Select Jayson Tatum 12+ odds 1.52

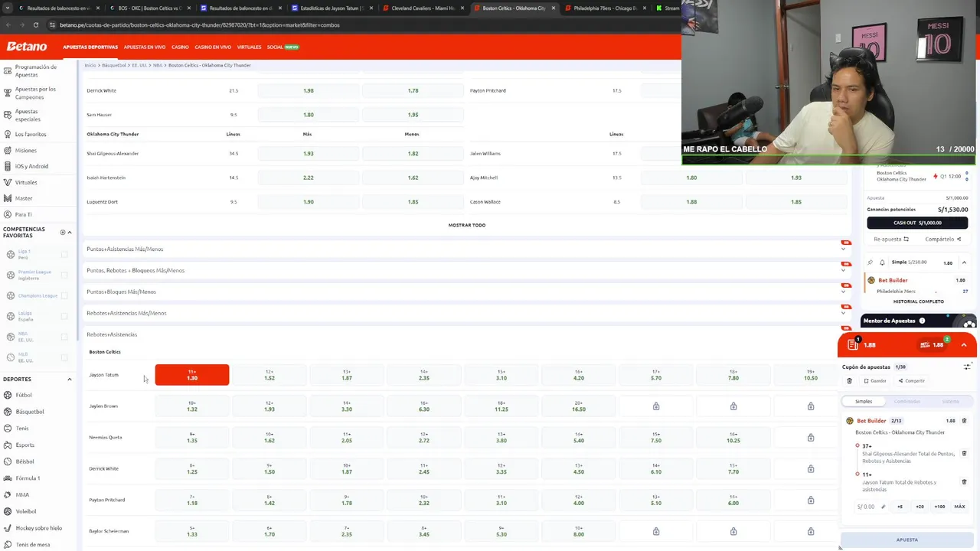pyautogui.click(x=269, y=375)
